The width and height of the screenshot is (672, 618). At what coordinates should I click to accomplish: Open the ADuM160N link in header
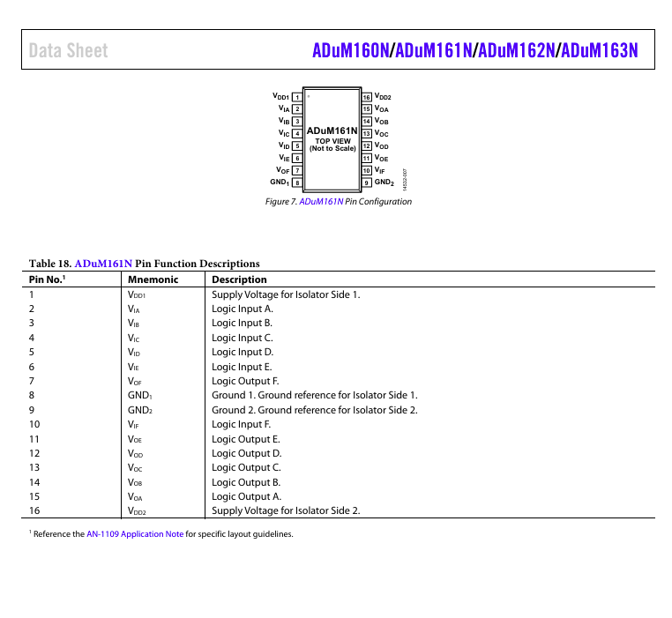pyautogui.click(x=351, y=50)
